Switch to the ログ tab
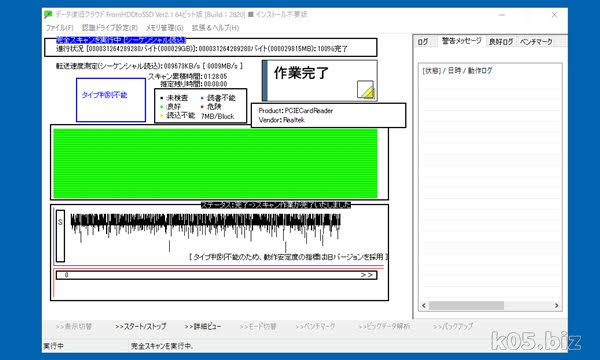The image size is (600, 360). [423, 42]
